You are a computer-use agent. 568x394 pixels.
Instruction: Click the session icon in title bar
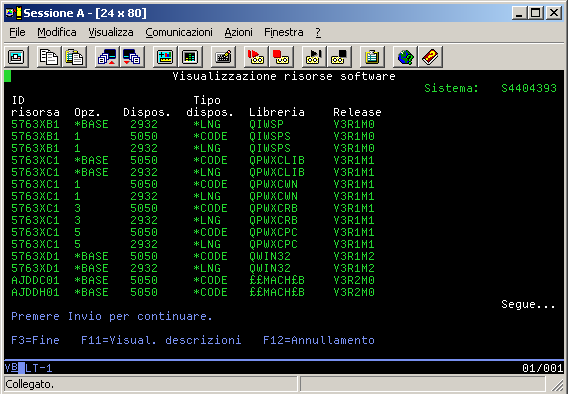point(14,13)
